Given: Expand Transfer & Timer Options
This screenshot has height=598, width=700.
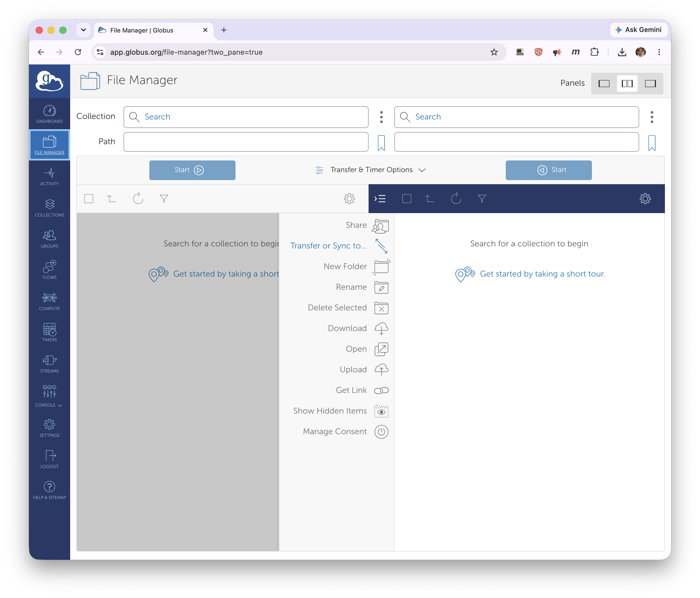Looking at the screenshot, I should (x=371, y=170).
